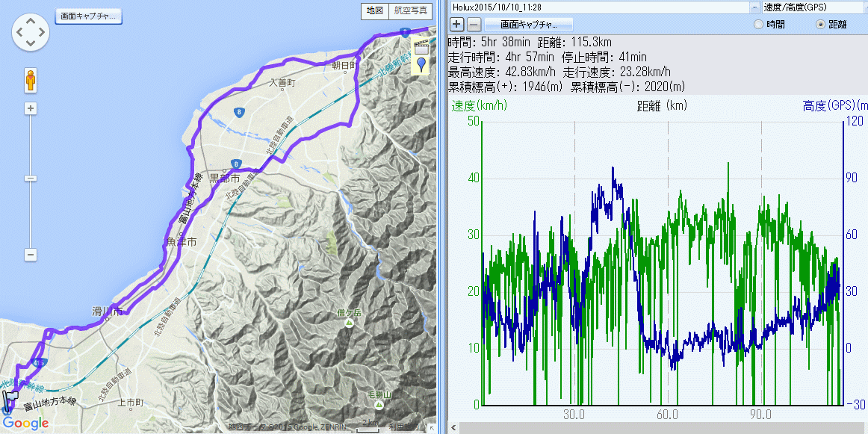
Task: Click the map zoom in plus button
Action: (31, 108)
